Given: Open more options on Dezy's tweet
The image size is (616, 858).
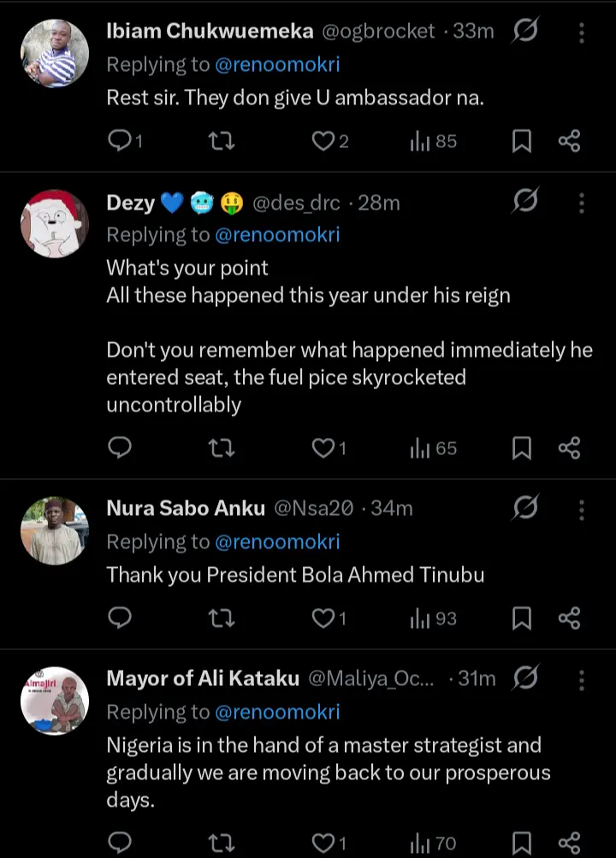Looking at the screenshot, I should tap(582, 203).
